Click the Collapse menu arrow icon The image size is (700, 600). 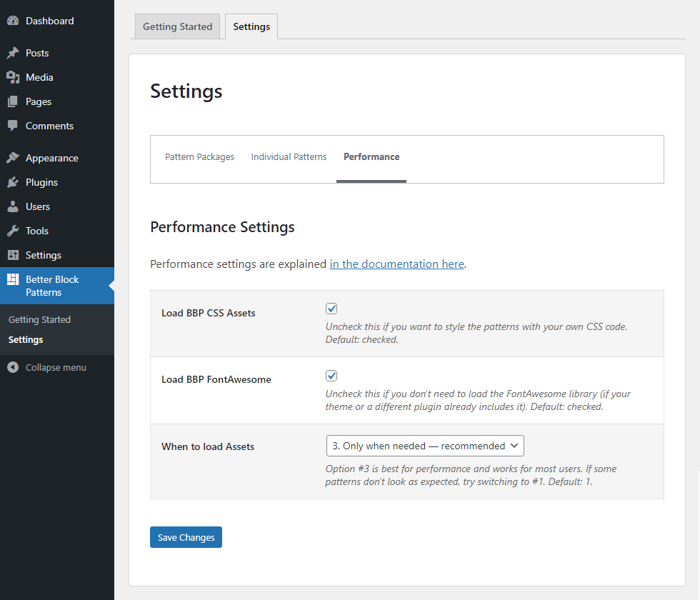pyautogui.click(x=13, y=367)
